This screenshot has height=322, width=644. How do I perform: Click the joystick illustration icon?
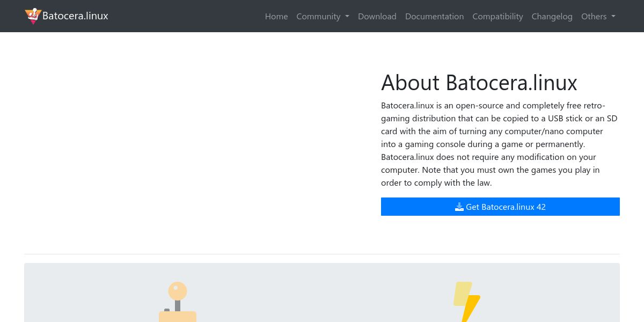(178, 302)
